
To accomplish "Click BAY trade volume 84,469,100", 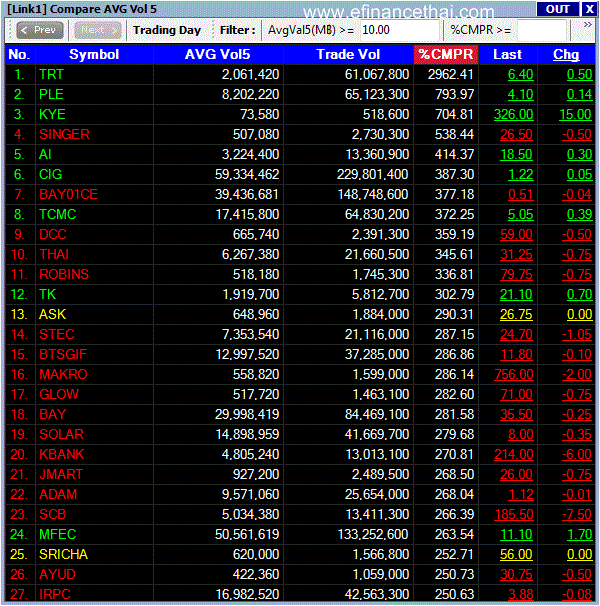I will [x=377, y=415].
